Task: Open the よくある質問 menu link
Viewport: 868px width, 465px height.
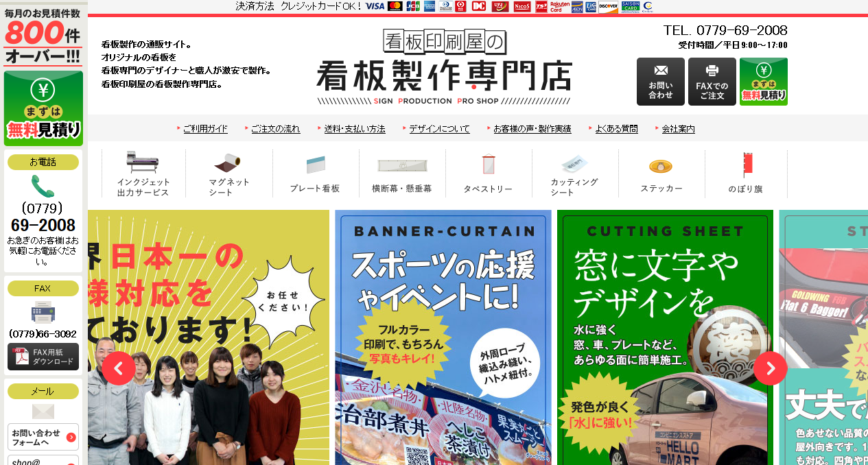Action: (616, 129)
